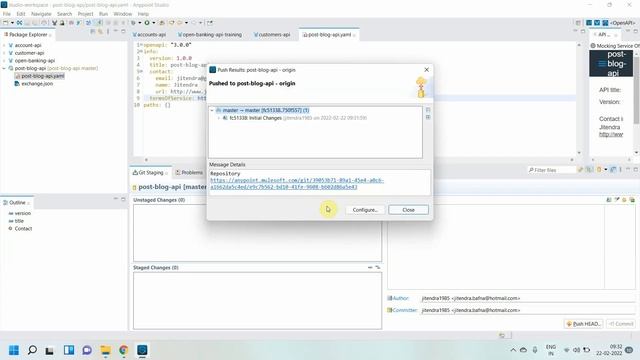Select post-blog-api.yaml in Package Explorer
Image resolution: width=640 pixels, height=360 pixels.
pos(40,76)
